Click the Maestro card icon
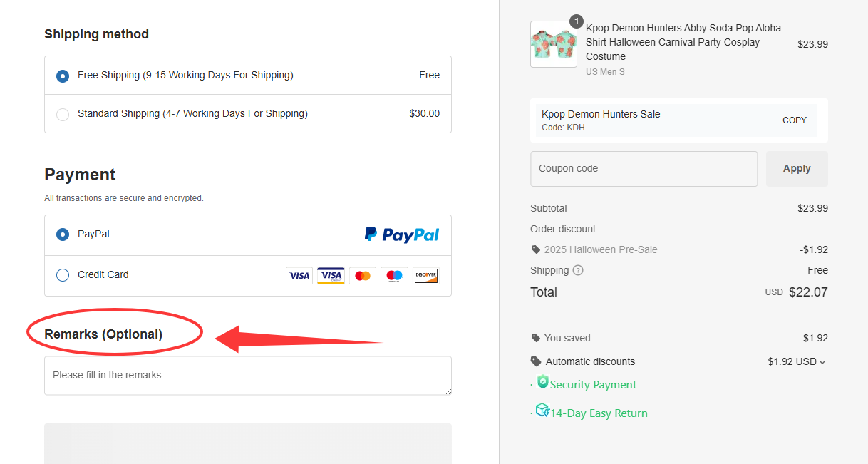Screen dimensions: 868x464 394,276
